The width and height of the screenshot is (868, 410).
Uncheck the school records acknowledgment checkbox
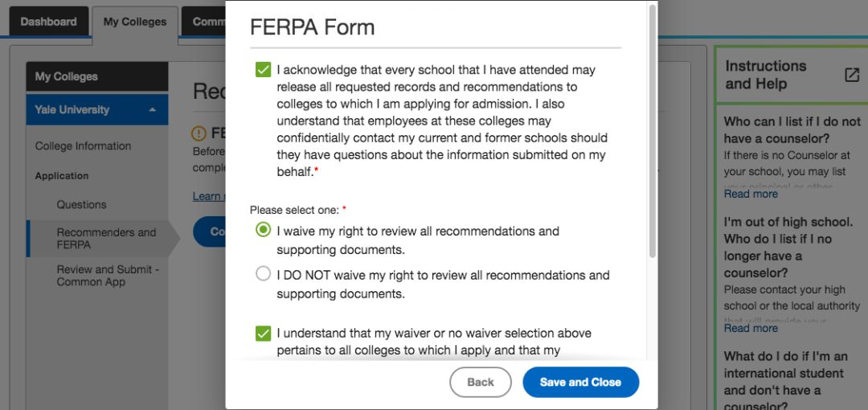(263, 70)
